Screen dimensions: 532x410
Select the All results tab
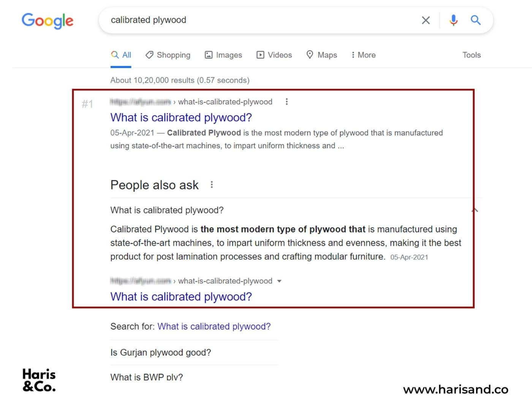(x=121, y=55)
